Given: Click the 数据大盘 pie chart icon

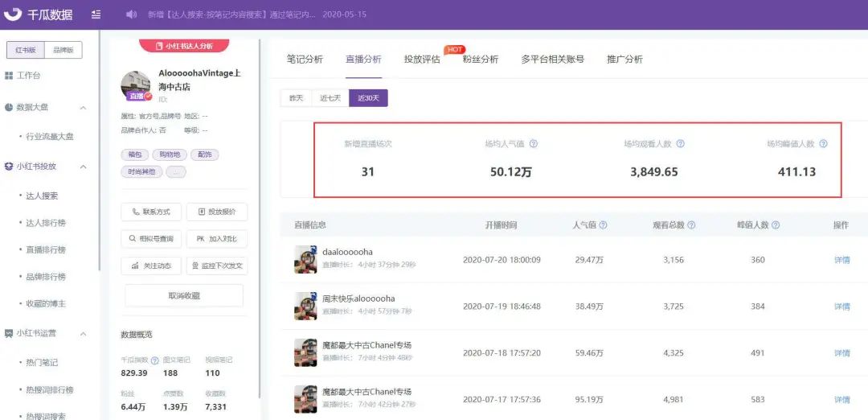Looking at the screenshot, I should coord(9,107).
